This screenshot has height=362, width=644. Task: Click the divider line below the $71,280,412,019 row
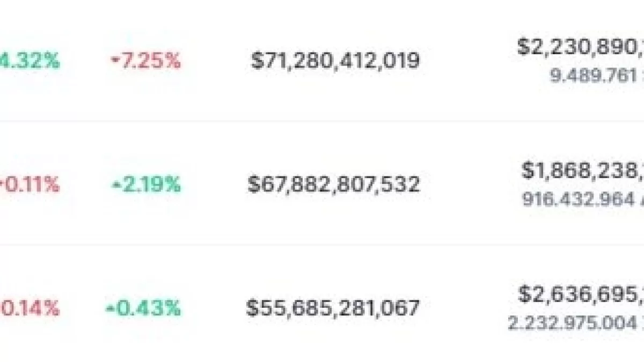pyautogui.click(x=322, y=122)
